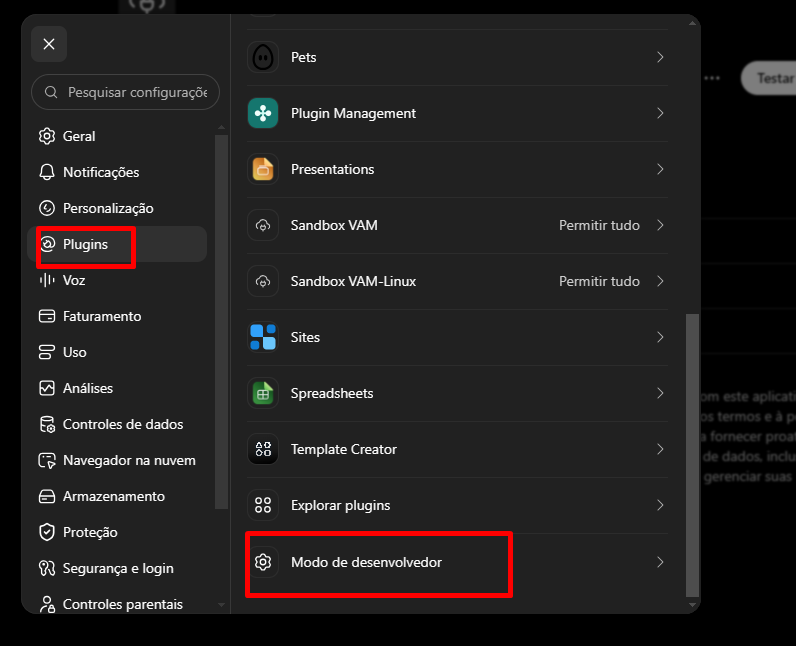The image size is (796, 646).
Task: Click the sidebar scroll down arrow
Action: coord(221,605)
